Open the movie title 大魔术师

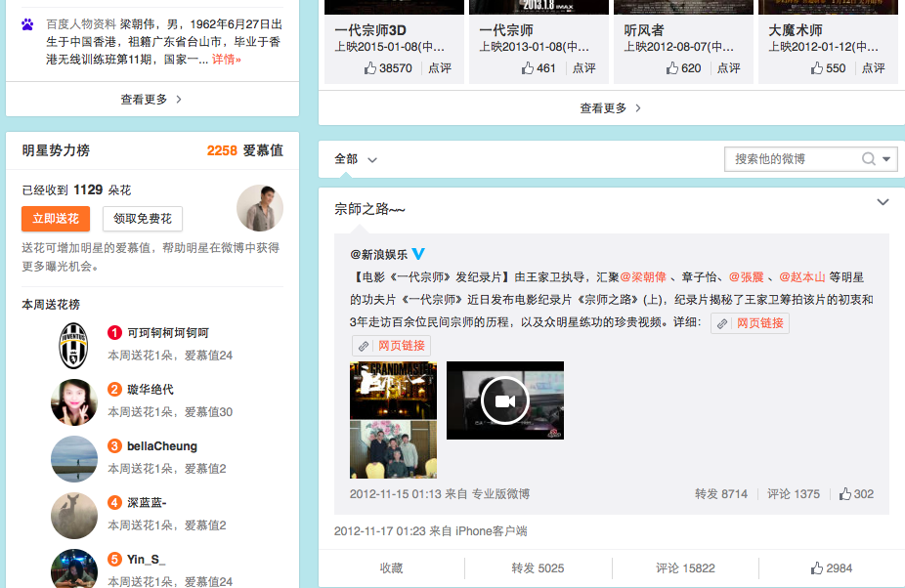coord(796,30)
